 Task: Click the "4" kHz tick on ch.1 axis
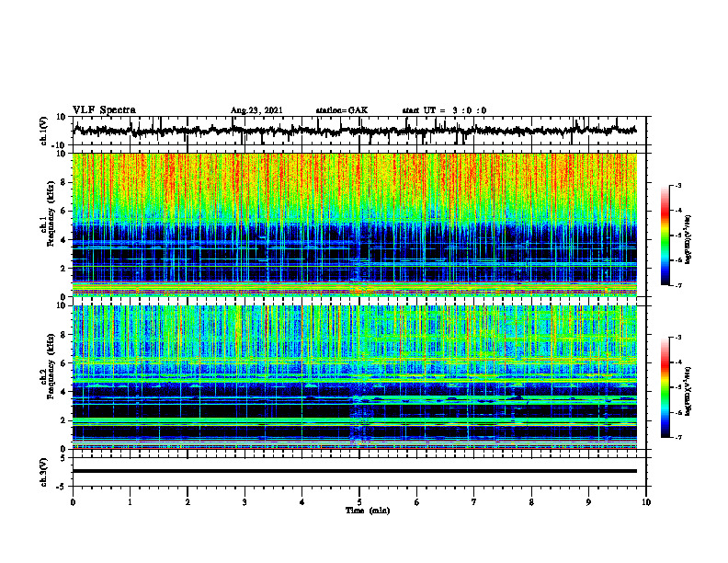point(64,240)
